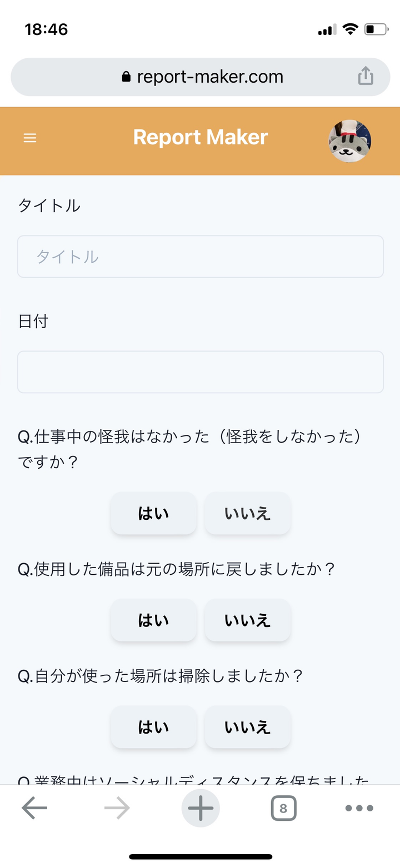Choose はい for the cleaning question
Screen dimensions: 400x868
(153, 726)
